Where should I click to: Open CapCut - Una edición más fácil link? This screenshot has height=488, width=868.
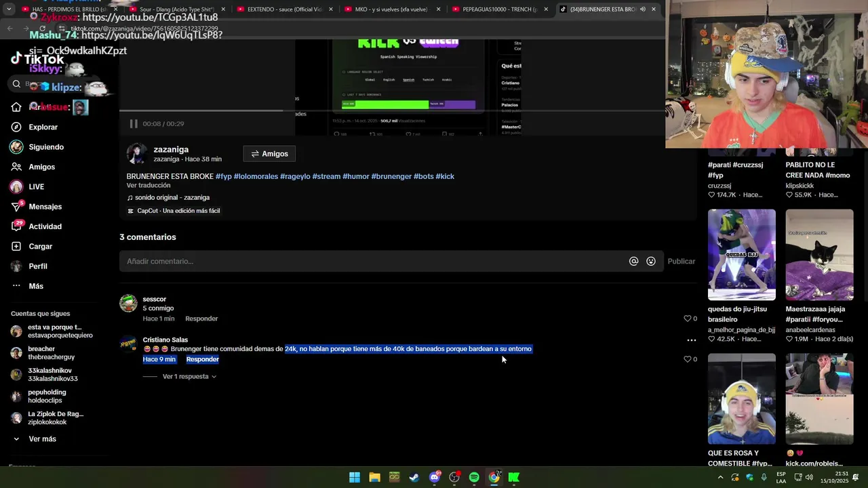tap(174, 211)
